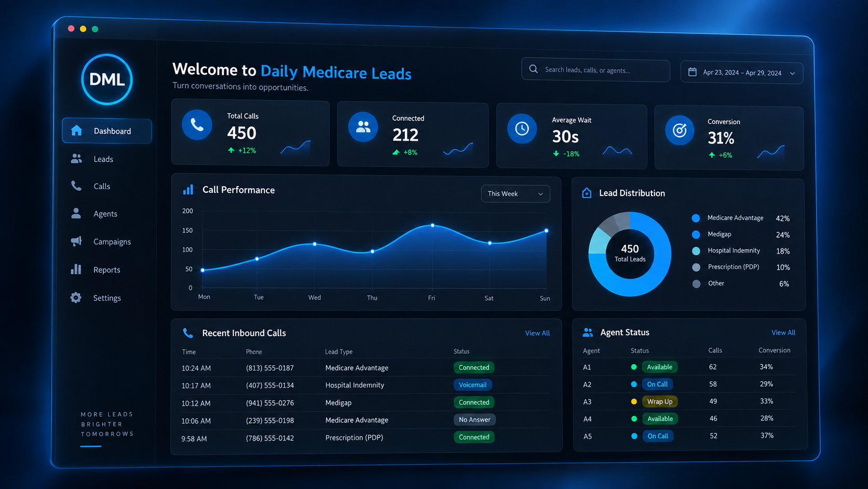
Task: Click the Total Calls sparkline trend
Action: pos(295,148)
